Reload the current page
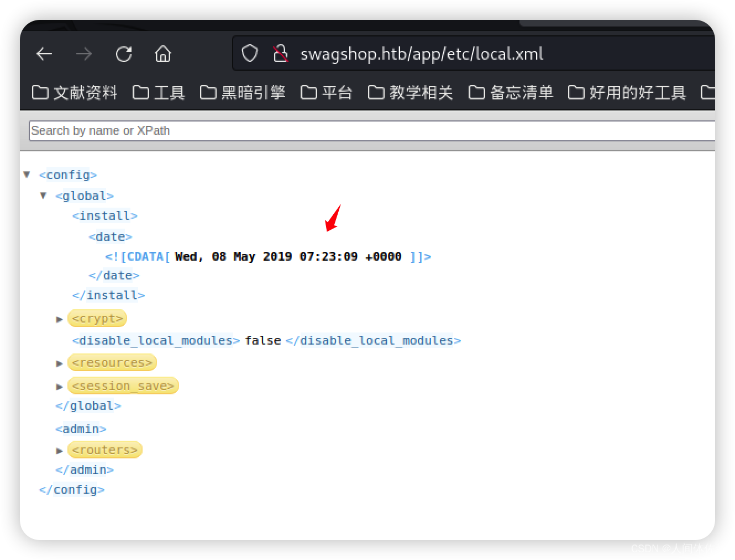Viewport: 735px width, 560px height. [124, 54]
